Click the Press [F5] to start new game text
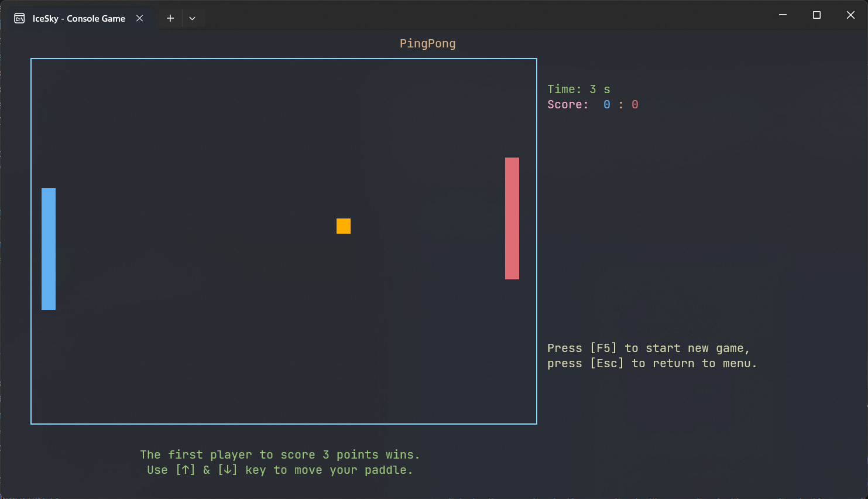 point(649,348)
